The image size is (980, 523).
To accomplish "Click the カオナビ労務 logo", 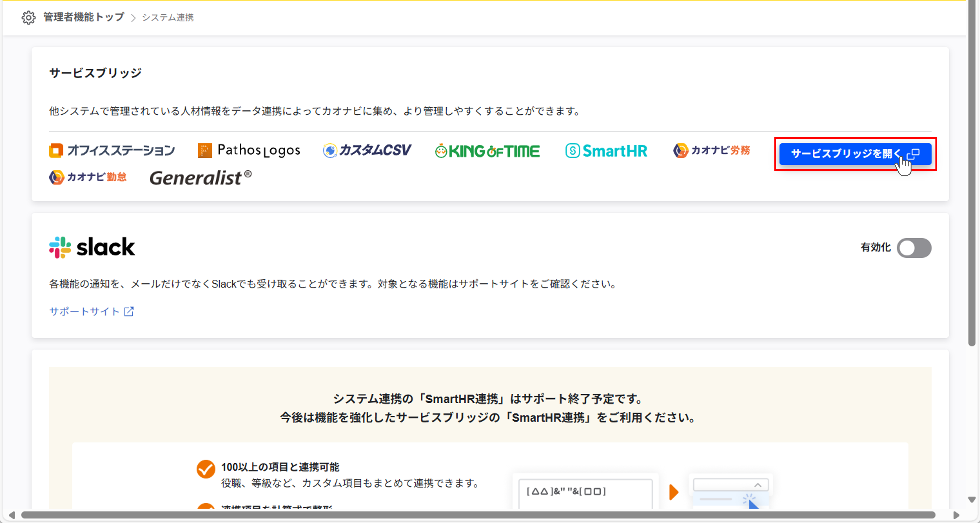I will [711, 150].
